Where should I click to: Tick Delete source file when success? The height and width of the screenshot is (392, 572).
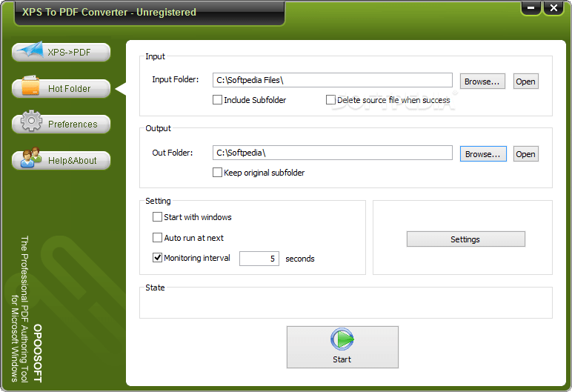pyautogui.click(x=330, y=99)
